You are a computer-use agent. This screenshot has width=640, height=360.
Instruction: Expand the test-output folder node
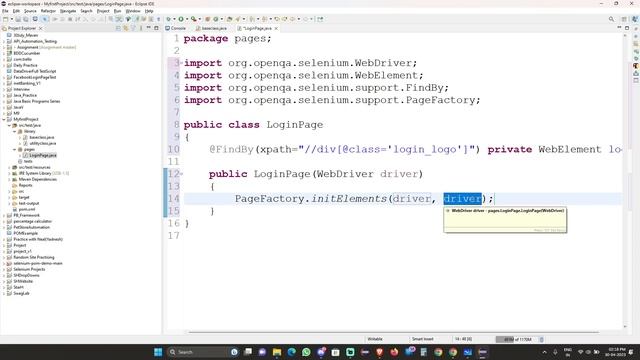(x=9, y=203)
